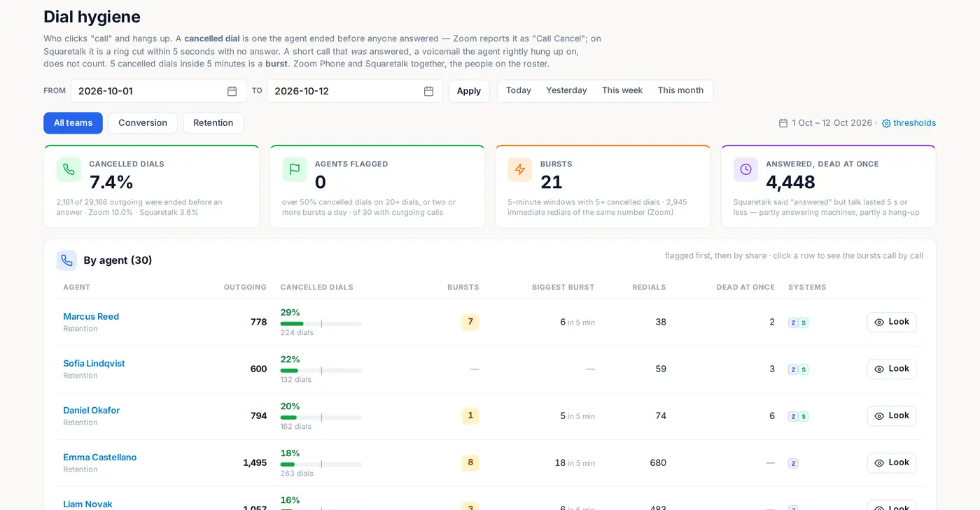Click the gear icon next to thresholds
This screenshot has width=980, height=510.
(886, 123)
